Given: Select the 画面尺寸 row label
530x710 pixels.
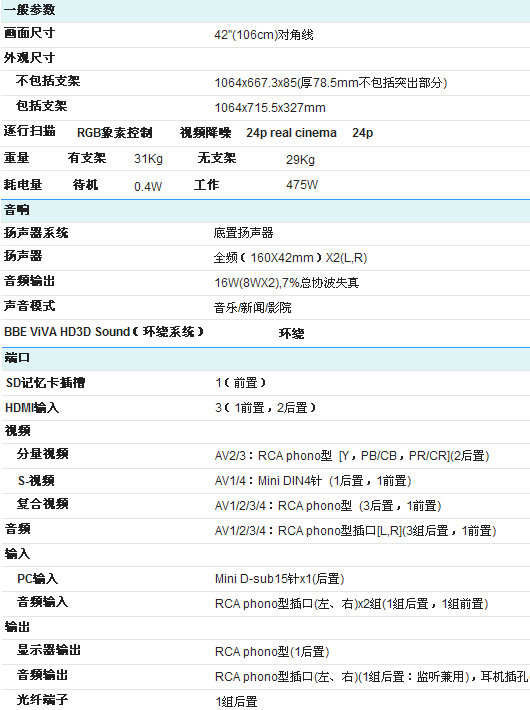Looking at the screenshot, I should (29, 33).
